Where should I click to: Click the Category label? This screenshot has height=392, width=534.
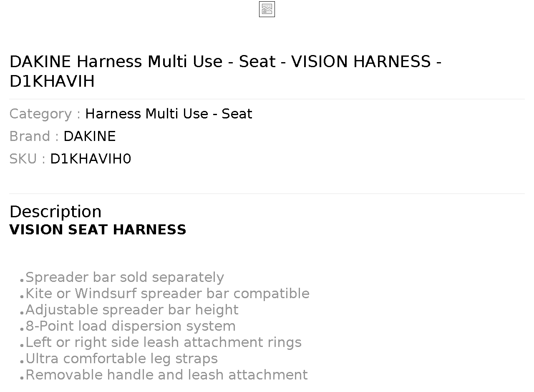[45, 114]
